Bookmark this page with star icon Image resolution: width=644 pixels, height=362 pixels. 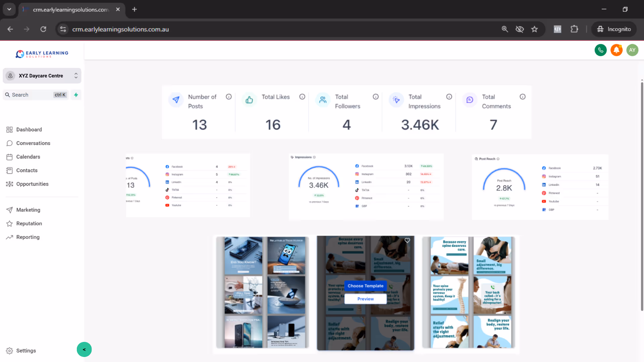pyautogui.click(x=535, y=29)
